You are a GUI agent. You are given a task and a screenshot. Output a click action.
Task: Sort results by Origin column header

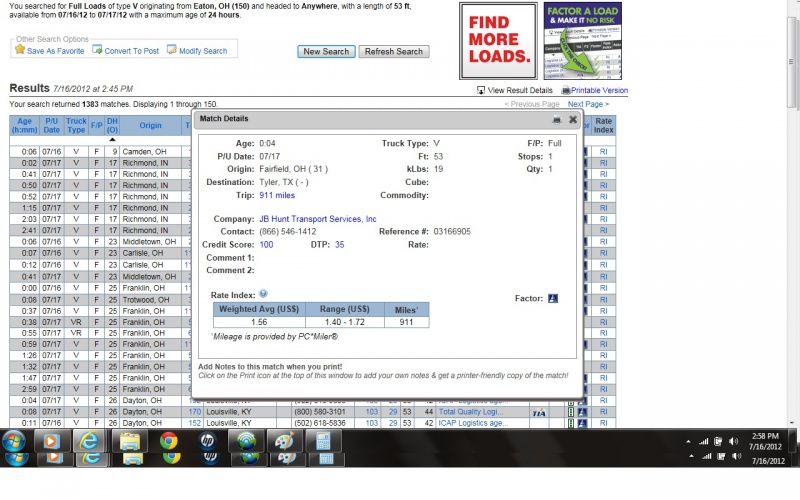pyautogui.click(x=150, y=126)
